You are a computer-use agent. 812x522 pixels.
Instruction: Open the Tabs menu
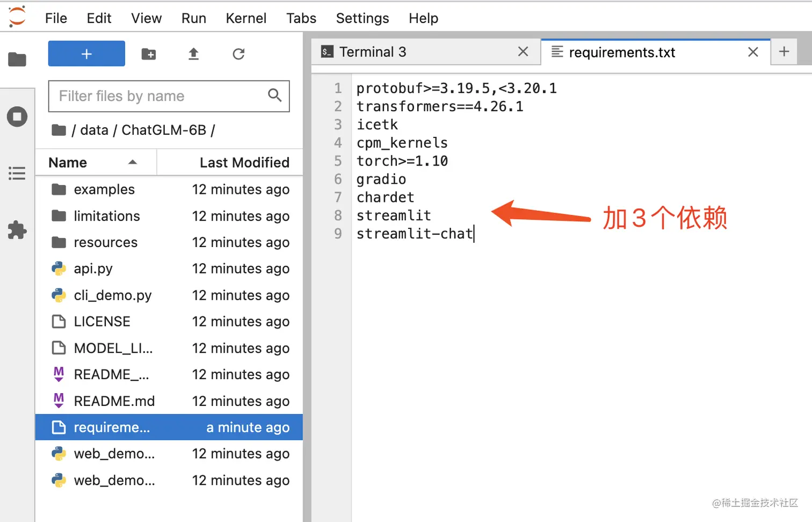(301, 18)
